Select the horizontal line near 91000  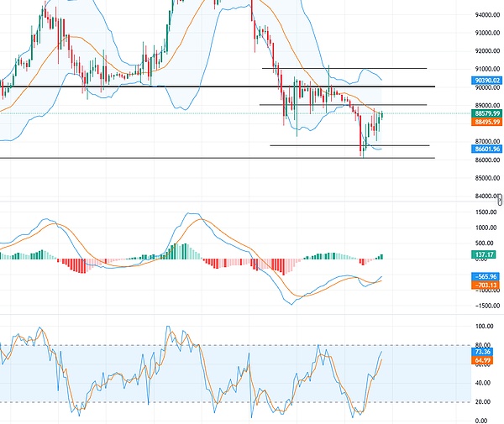(336, 68)
